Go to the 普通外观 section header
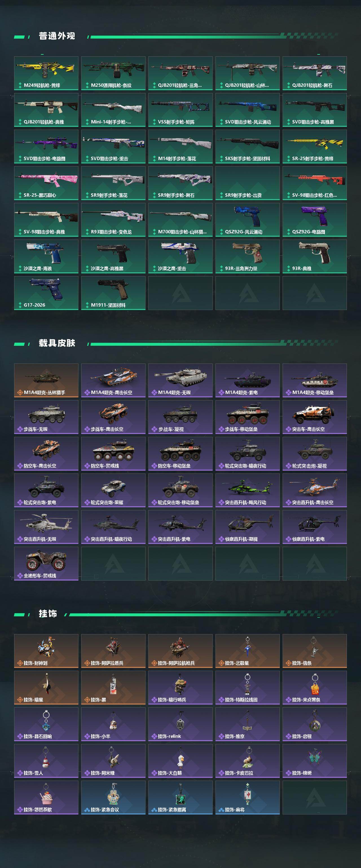Viewport: 361px width, 868px height. pos(57,36)
